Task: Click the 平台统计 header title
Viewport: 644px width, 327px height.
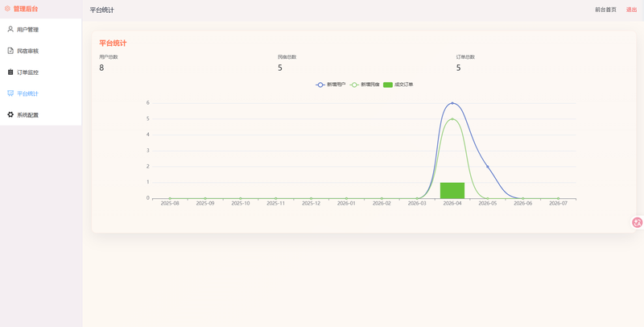Action: [x=102, y=10]
